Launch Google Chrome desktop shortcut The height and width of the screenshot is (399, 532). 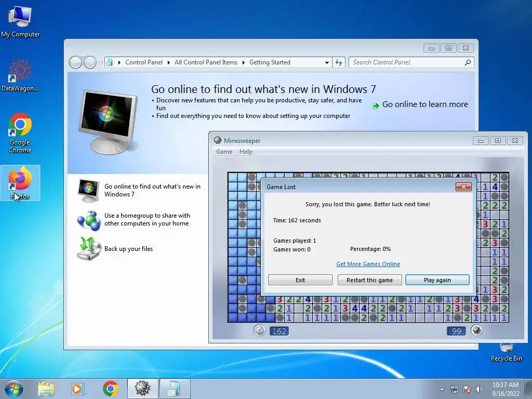click(x=20, y=132)
